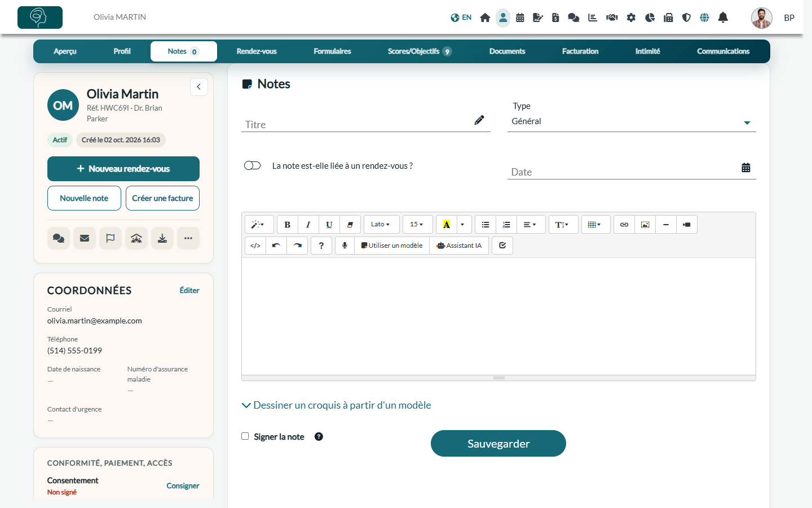This screenshot has height=508, width=812.
Task: Switch to the Aperçu tab
Action: (65, 51)
